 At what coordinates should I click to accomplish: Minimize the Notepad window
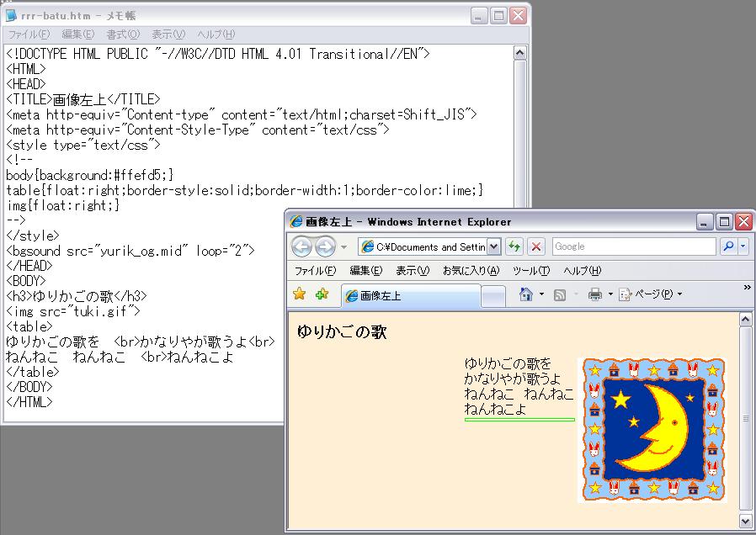pos(478,16)
